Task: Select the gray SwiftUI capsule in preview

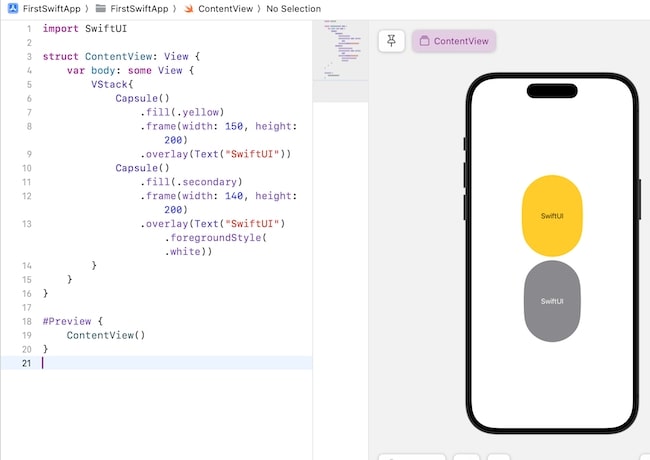Action: tap(551, 300)
